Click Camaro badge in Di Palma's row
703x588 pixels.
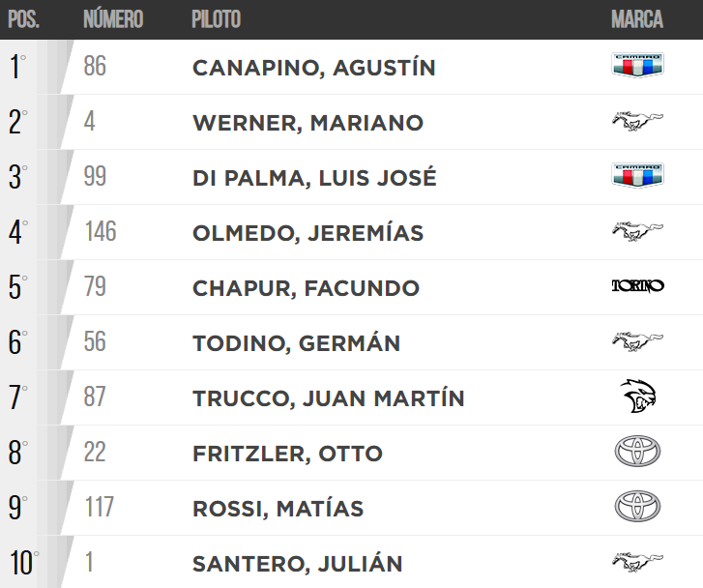click(637, 177)
